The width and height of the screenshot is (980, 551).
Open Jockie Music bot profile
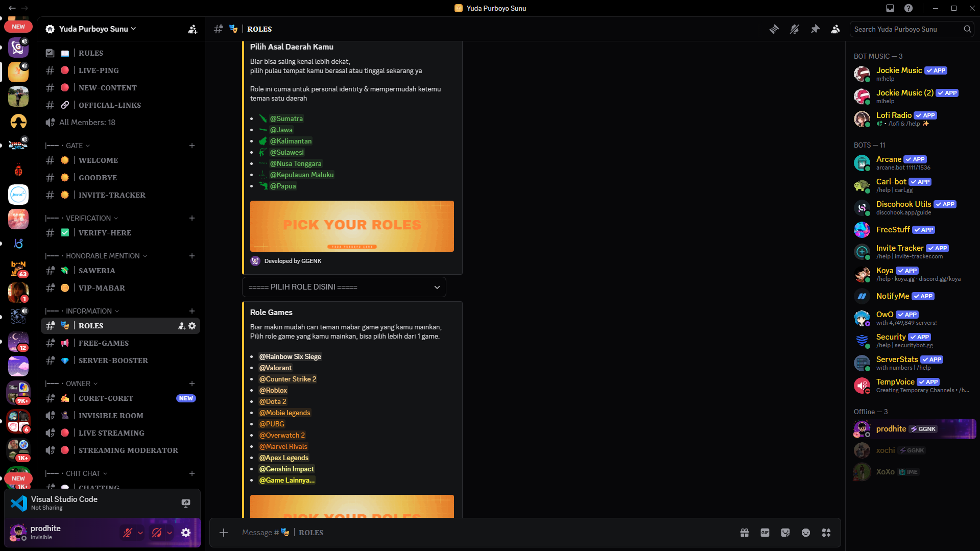pos(912,74)
